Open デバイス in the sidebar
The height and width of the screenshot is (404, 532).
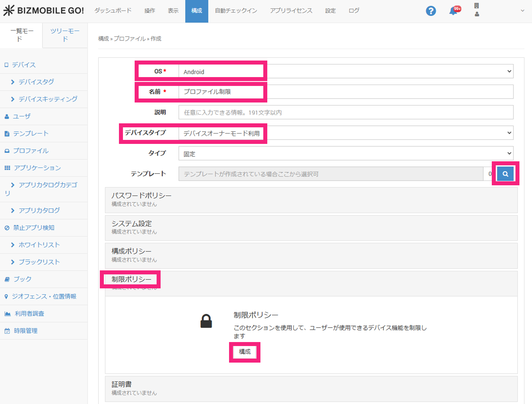pos(24,65)
